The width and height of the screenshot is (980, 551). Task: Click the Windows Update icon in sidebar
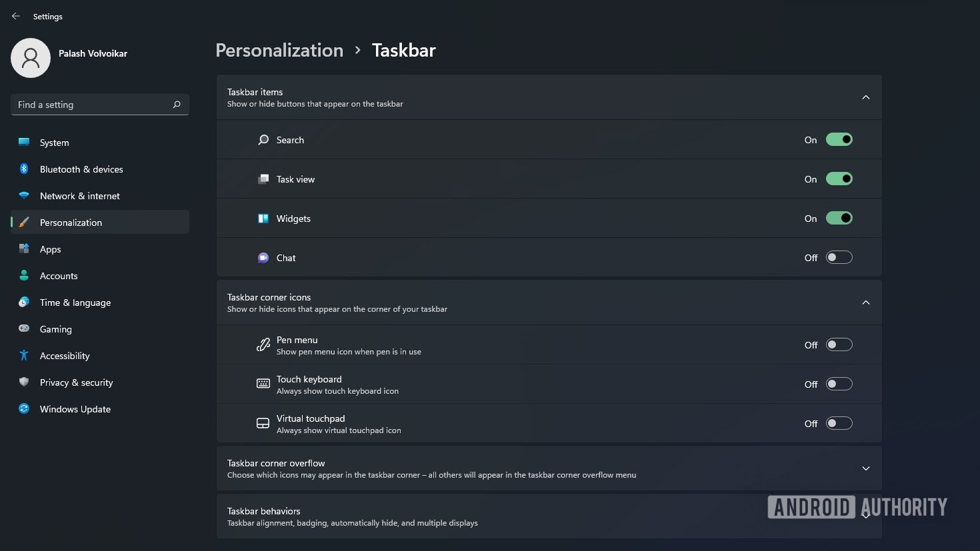click(24, 409)
